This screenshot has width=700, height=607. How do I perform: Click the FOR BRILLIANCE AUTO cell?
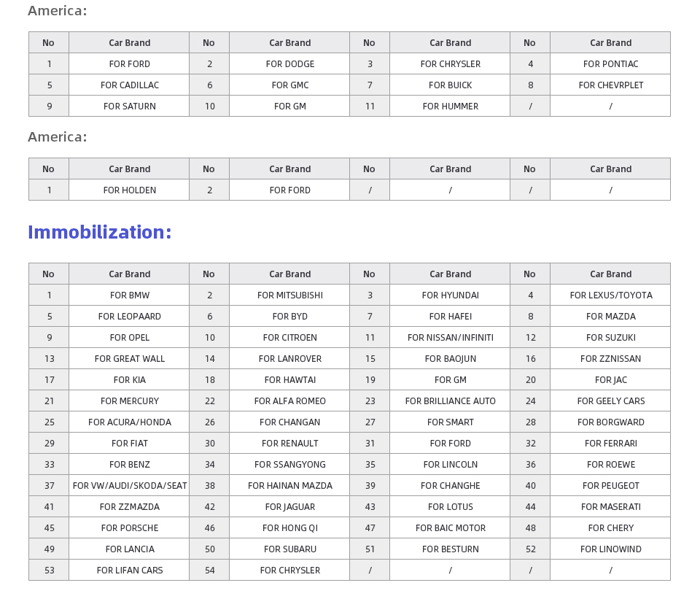tap(450, 401)
